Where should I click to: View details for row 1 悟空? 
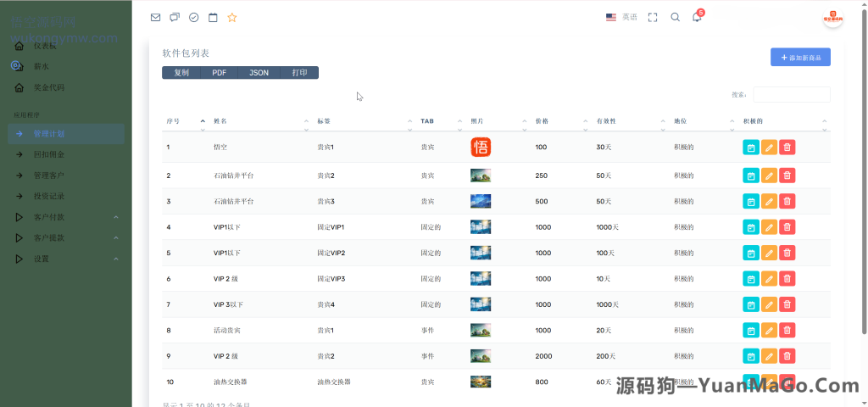click(x=751, y=148)
